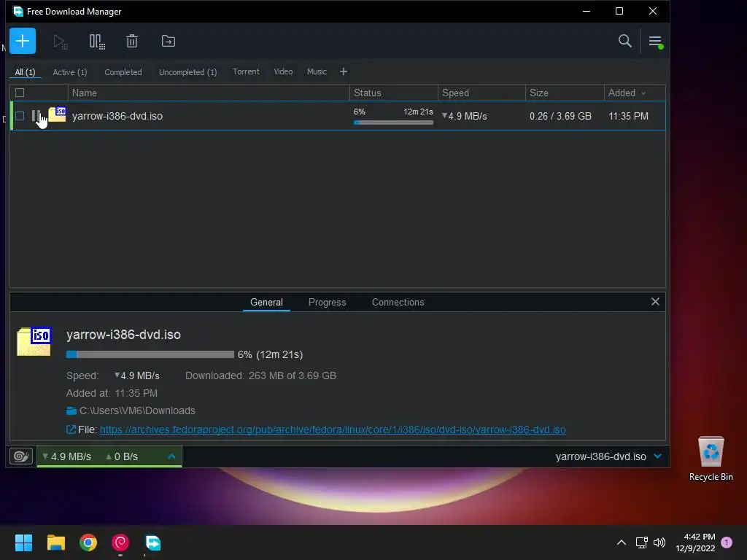Select yarrow-i386-dvd.iso name in the list
Screen dimensions: 747x560
pos(117,116)
